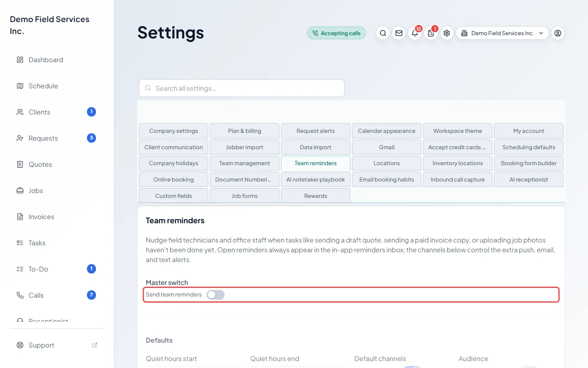Viewport: 588px width, 368px height.
Task: Open the mail envelope icon
Action: 399,33
